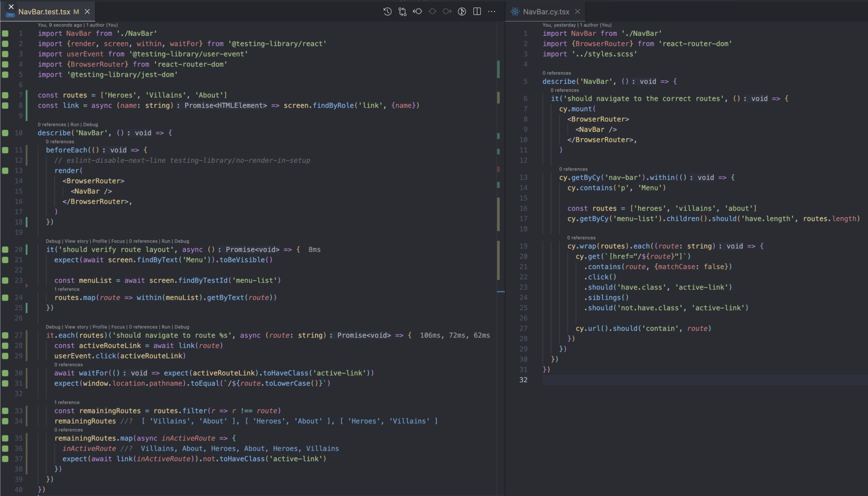Click the React icon on NavBar.cy.tsx tab
The image size is (868, 496).
tap(515, 12)
